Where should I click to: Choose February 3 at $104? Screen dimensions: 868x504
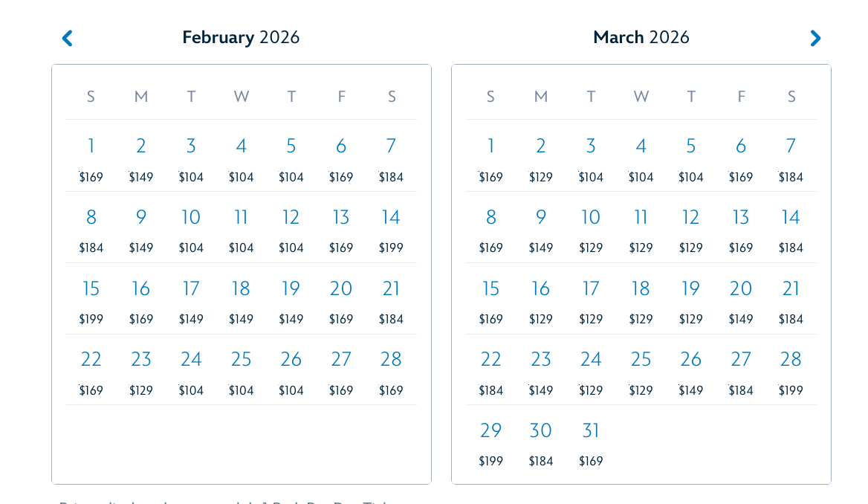[x=191, y=157]
